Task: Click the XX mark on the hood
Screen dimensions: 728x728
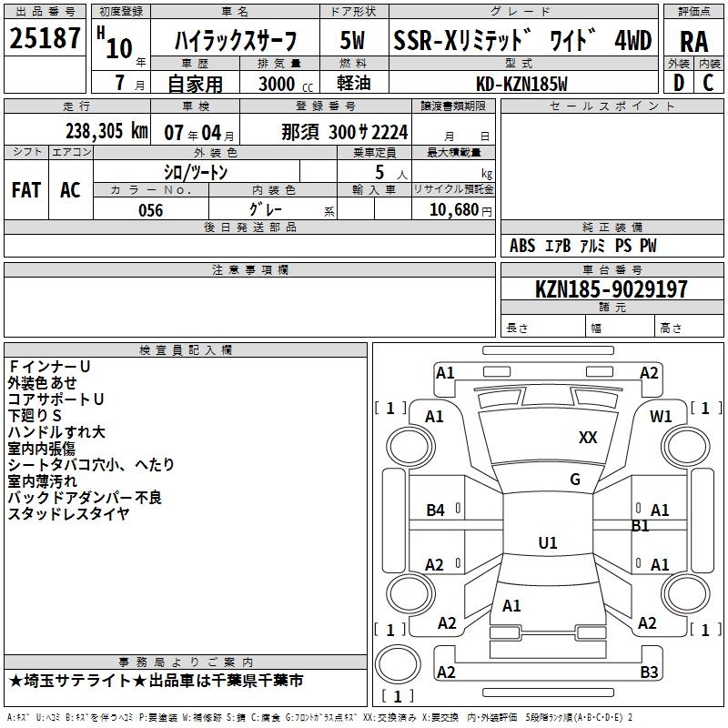Action: [x=588, y=438]
